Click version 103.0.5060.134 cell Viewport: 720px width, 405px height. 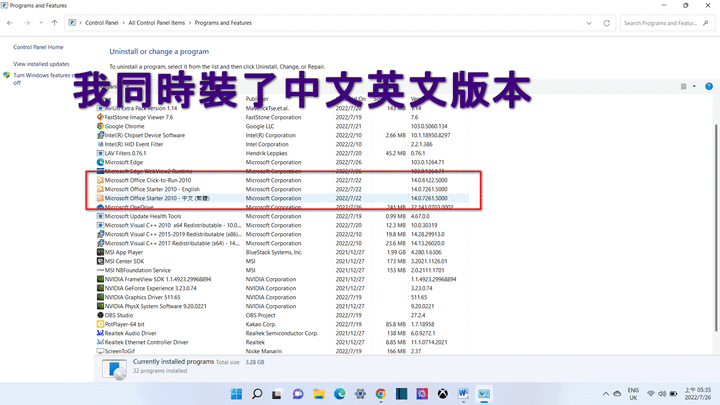tap(429, 126)
